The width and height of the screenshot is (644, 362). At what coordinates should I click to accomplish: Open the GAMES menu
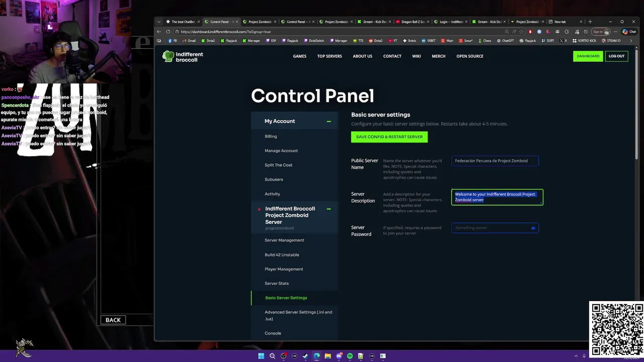[x=300, y=56]
